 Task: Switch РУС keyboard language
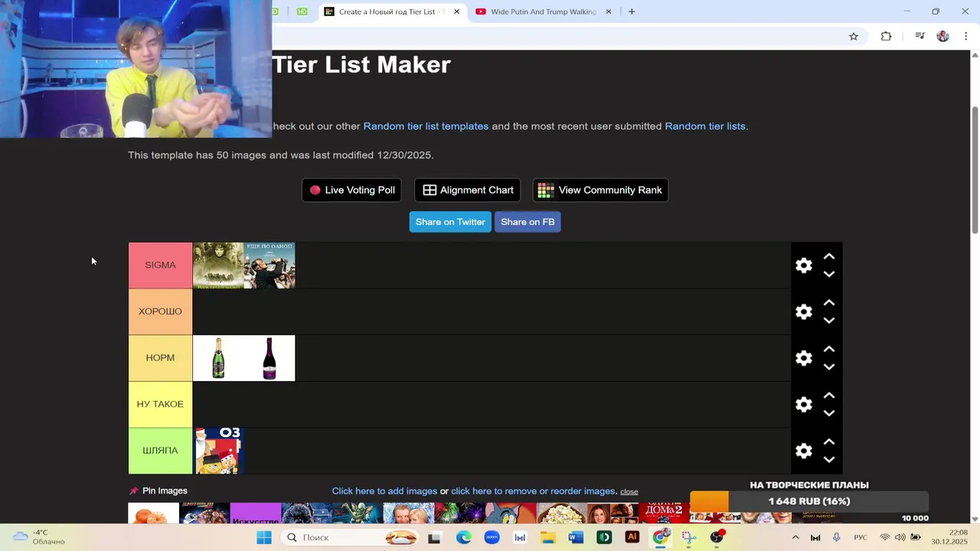tap(861, 537)
